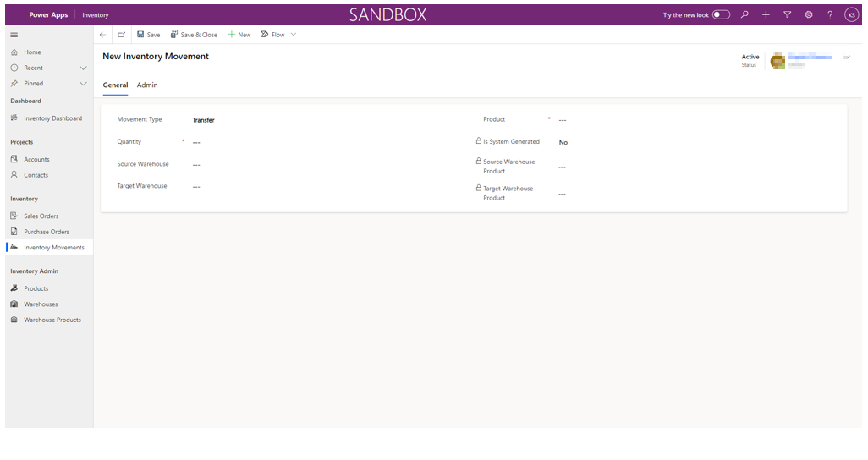868x460 pixels.
Task: Click the help question mark icon
Action: 830,14
